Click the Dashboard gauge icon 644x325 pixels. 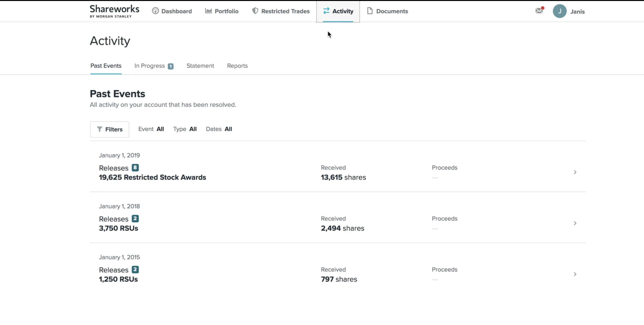click(155, 11)
